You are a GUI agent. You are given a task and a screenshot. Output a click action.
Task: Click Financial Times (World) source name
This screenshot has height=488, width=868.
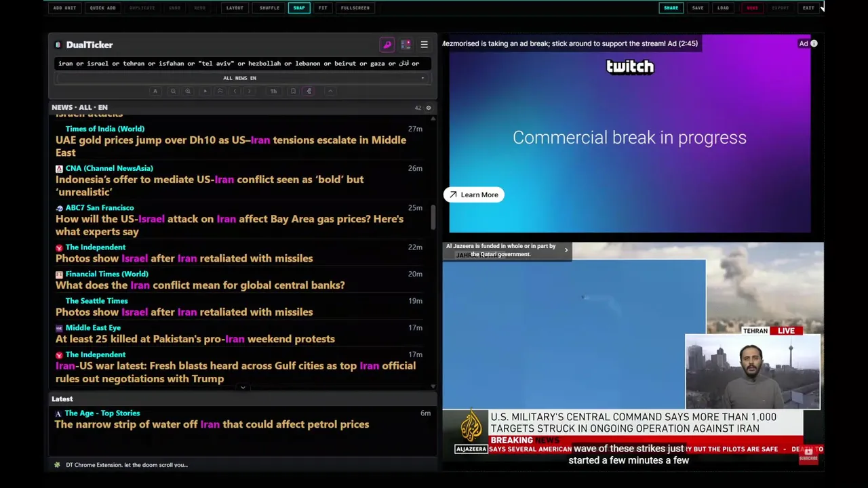(x=106, y=274)
